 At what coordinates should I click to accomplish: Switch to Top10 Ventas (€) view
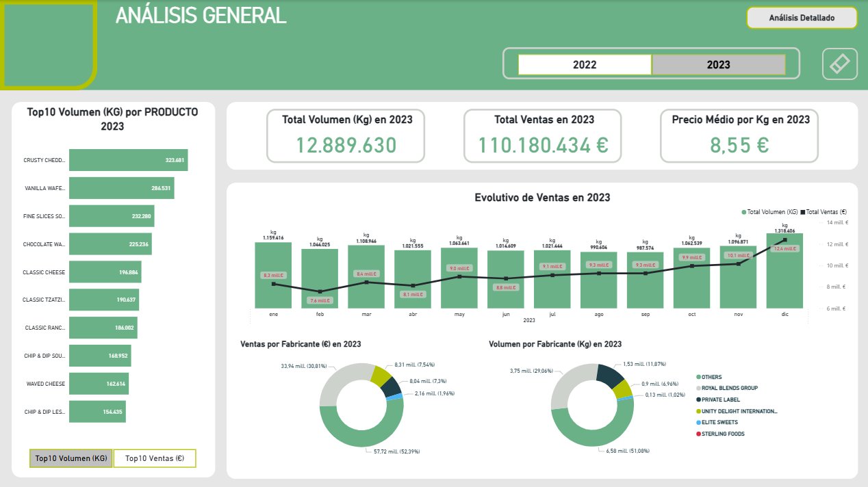155,458
